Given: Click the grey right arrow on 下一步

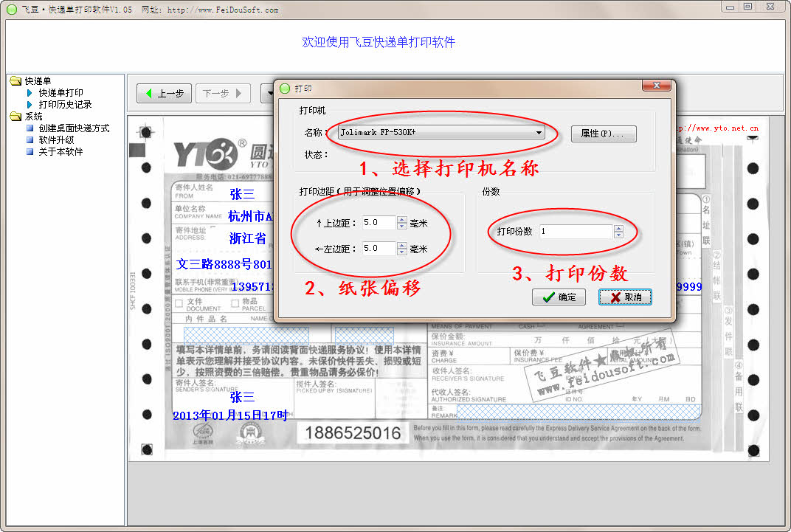Looking at the screenshot, I should tap(238, 93).
